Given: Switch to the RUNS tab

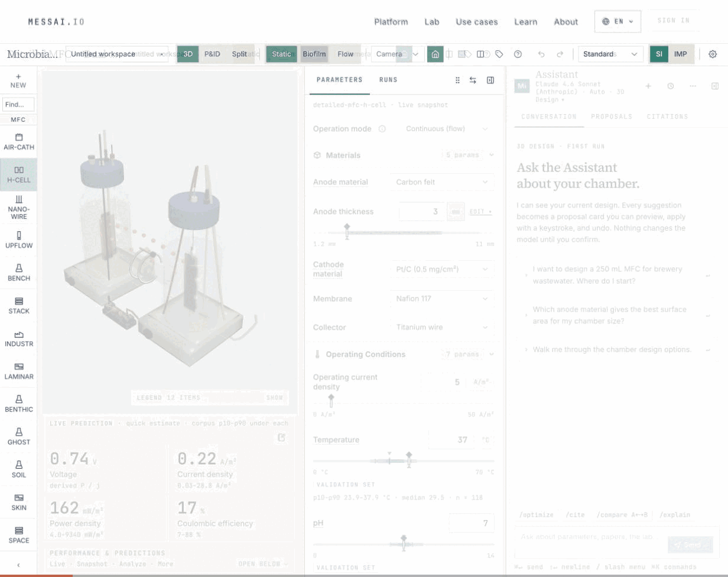Looking at the screenshot, I should (388, 80).
